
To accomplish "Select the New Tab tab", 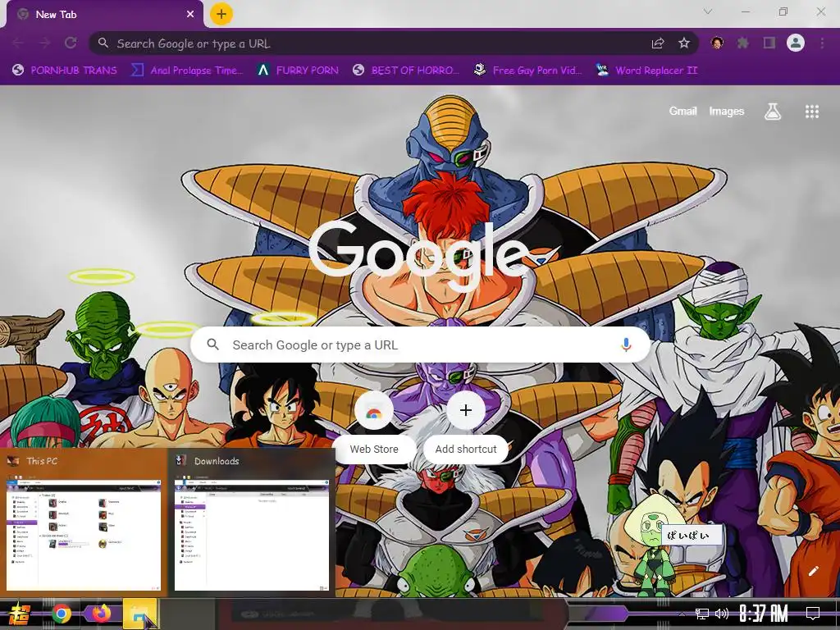I will coord(104,15).
